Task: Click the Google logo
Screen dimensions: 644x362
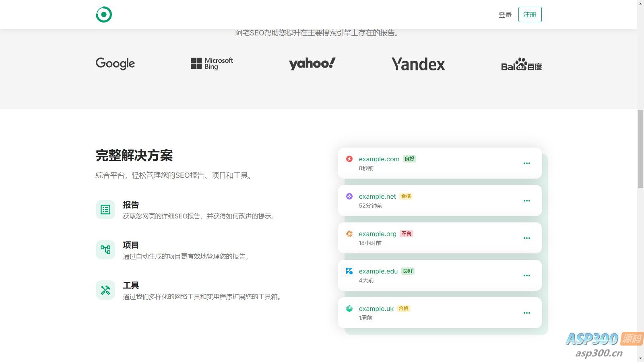Action: click(x=115, y=64)
